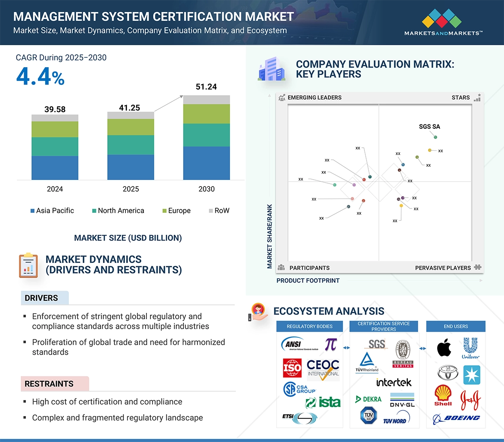
Task: Click the Certification Service Providers header
Action: [x=383, y=327]
